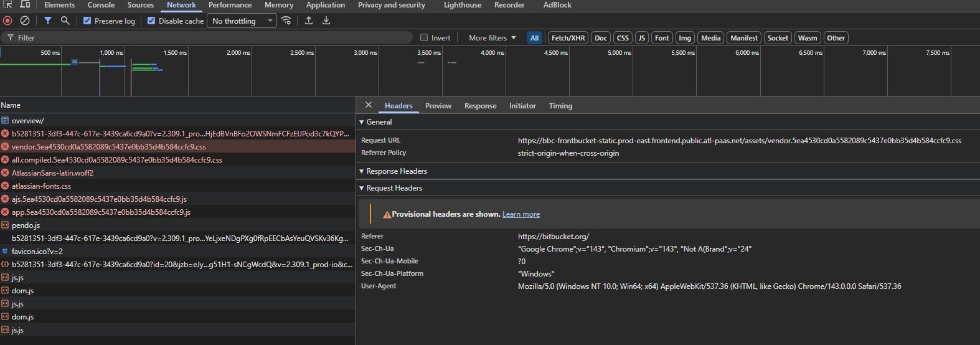Show the Initiator tab of request
The width and height of the screenshot is (980, 345).
tap(522, 106)
